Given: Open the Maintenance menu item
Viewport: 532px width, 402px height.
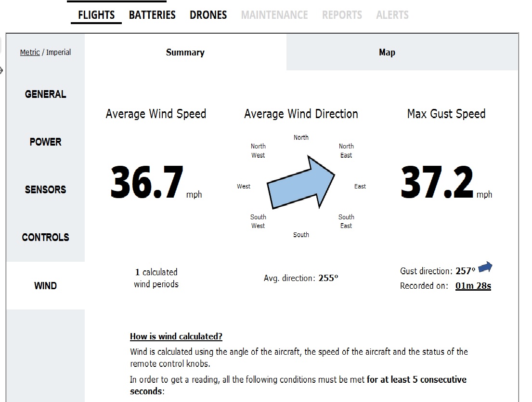Looking at the screenshot, I should coord(274,15).
